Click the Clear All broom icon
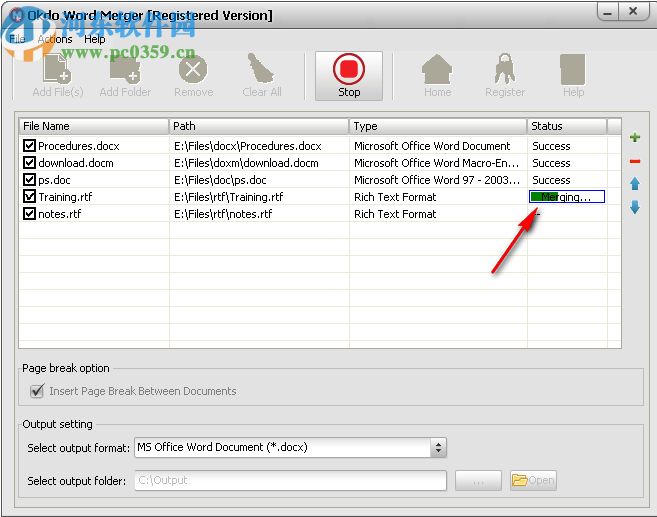 [x=261, y=69]
